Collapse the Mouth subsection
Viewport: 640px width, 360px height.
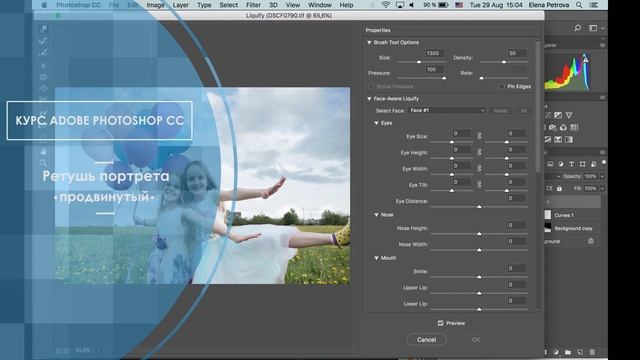376,258
